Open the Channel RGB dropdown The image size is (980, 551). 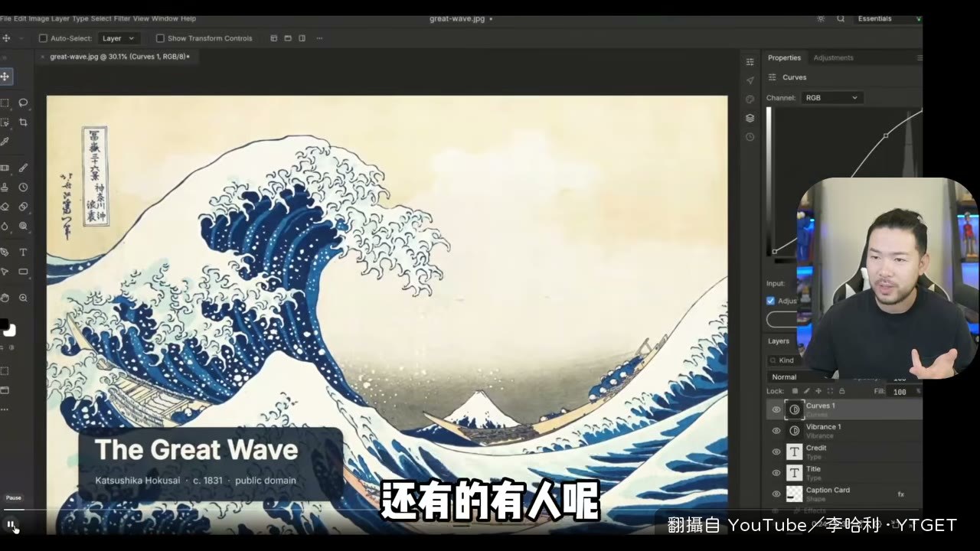tap(832, 98)
